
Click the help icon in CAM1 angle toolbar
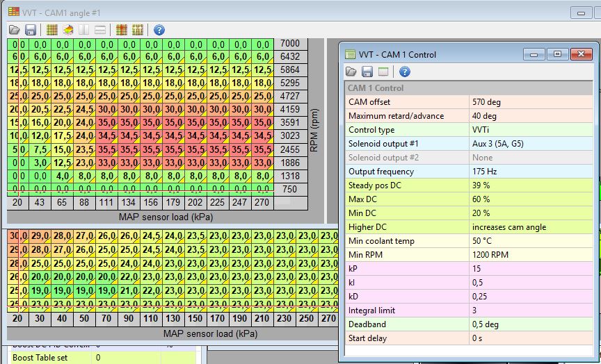point(159,30)
